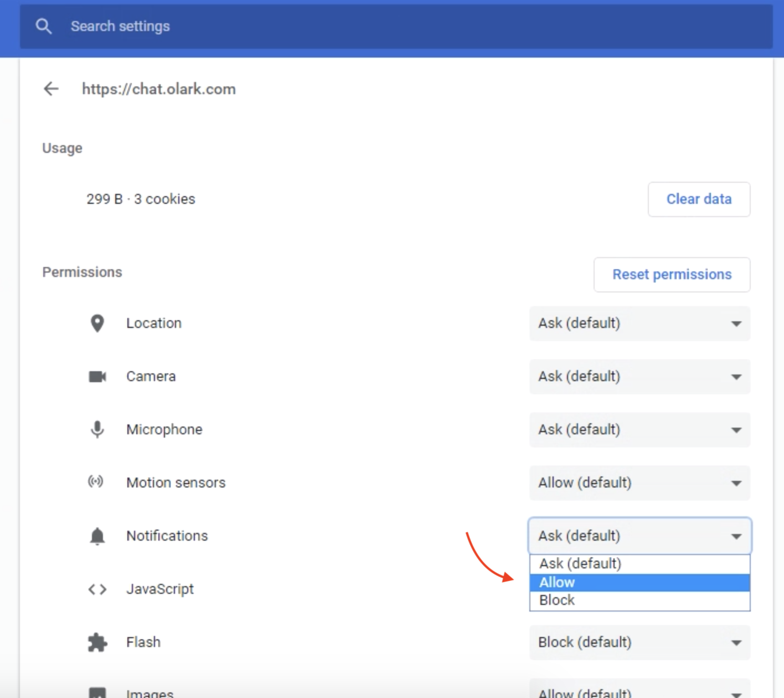This screenshot has width=784, height=698.
Task: Open the Motion sensors permission dropdown
Action: point(639,483)
